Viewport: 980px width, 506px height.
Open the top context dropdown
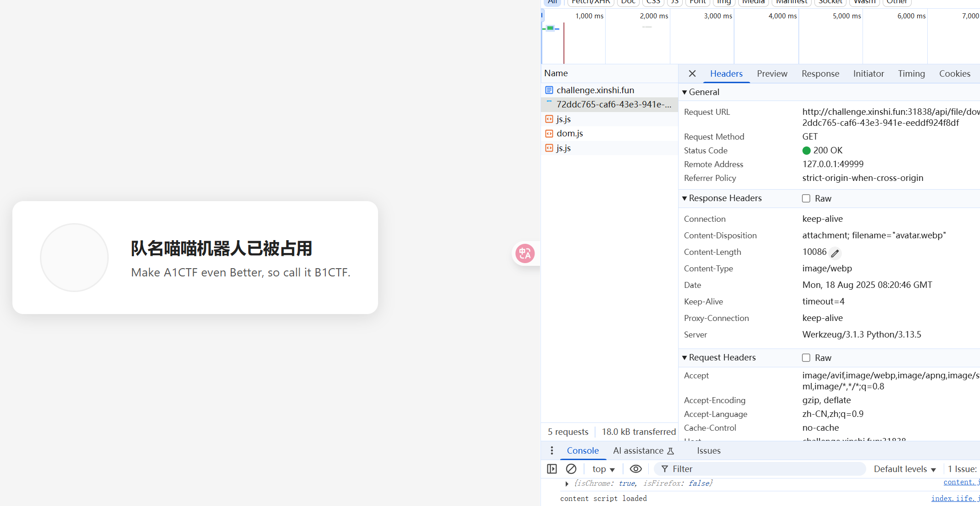603,469
